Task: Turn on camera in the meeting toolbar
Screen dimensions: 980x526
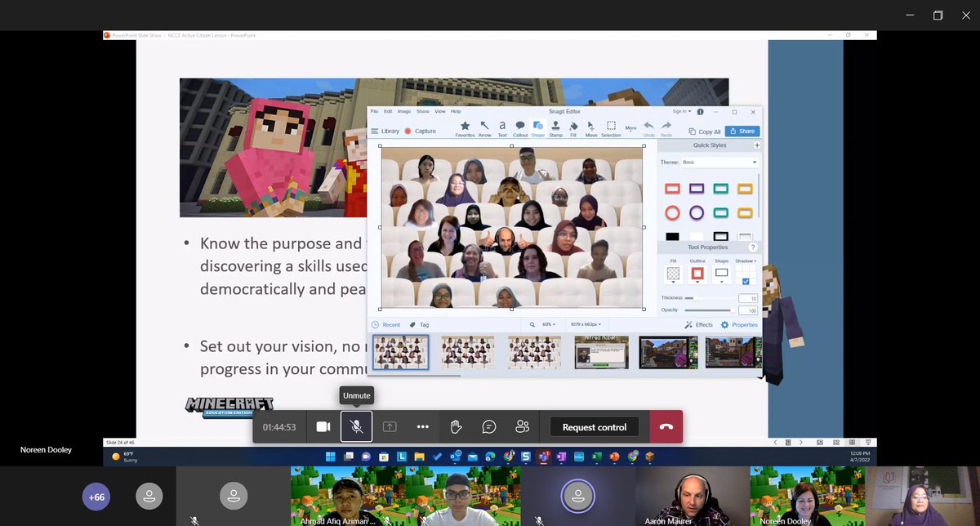Action: pos(323,426)
